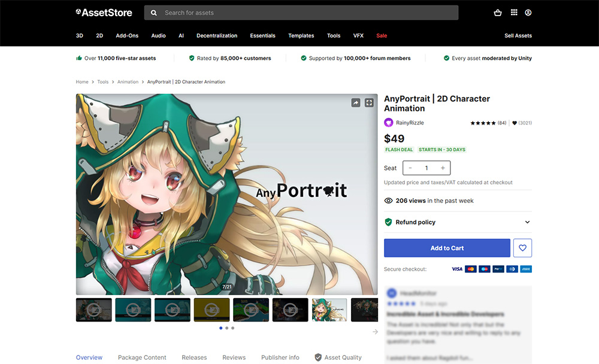Click the Visa payment icon

tap(457, 269)
